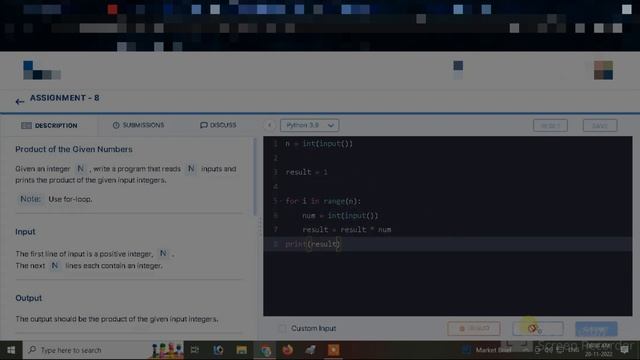Screen dimensions: 640x360
Task: Click the back arrow beside ASSIGNMENT - 8
Action: [20, 101]
